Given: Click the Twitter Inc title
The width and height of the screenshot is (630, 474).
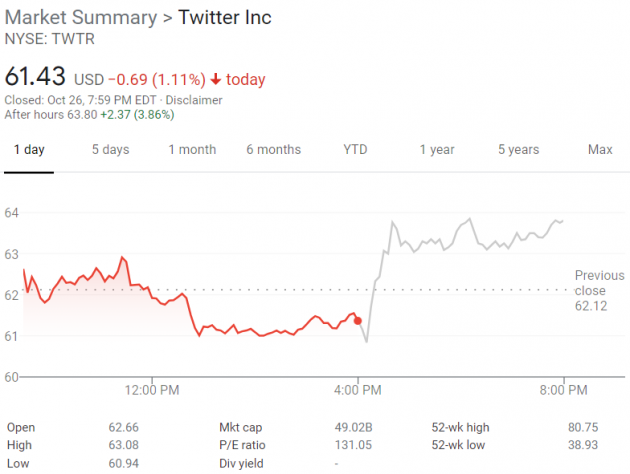Looking at the screenshot, I should point(224,18).
